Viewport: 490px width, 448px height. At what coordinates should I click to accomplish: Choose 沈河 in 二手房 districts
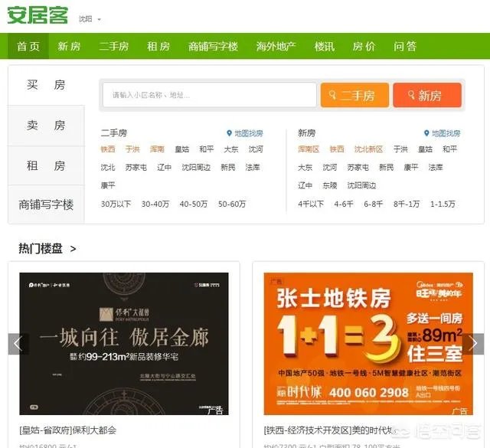[x=256, y=149]
